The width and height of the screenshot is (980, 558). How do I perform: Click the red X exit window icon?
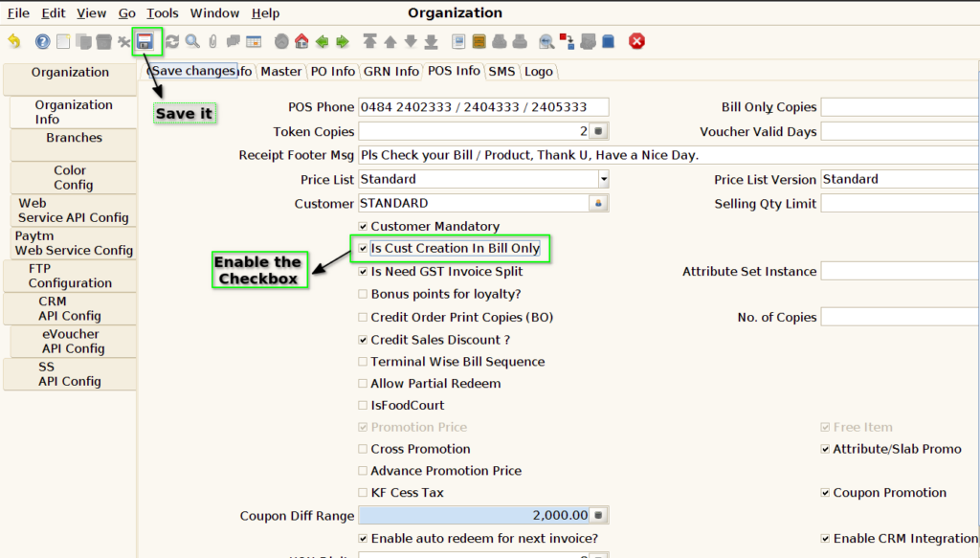[x=636, y=42]
